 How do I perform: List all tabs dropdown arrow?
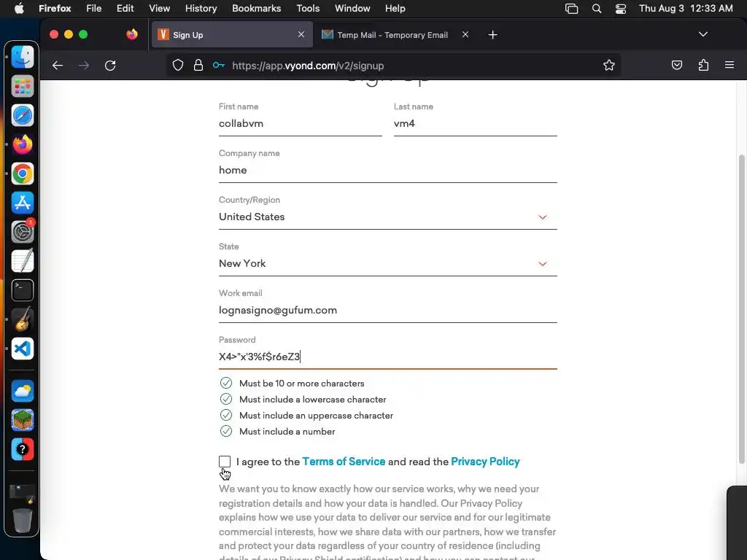click(x=703, y=34)
